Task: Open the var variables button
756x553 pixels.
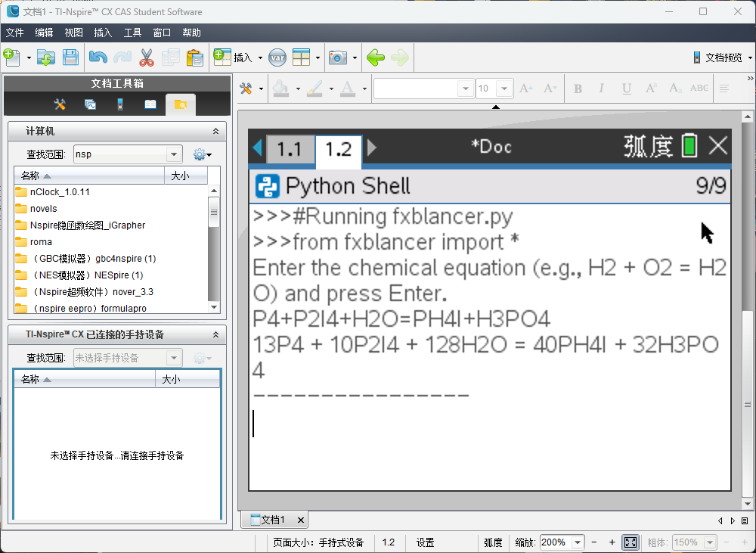Action: 277,58
